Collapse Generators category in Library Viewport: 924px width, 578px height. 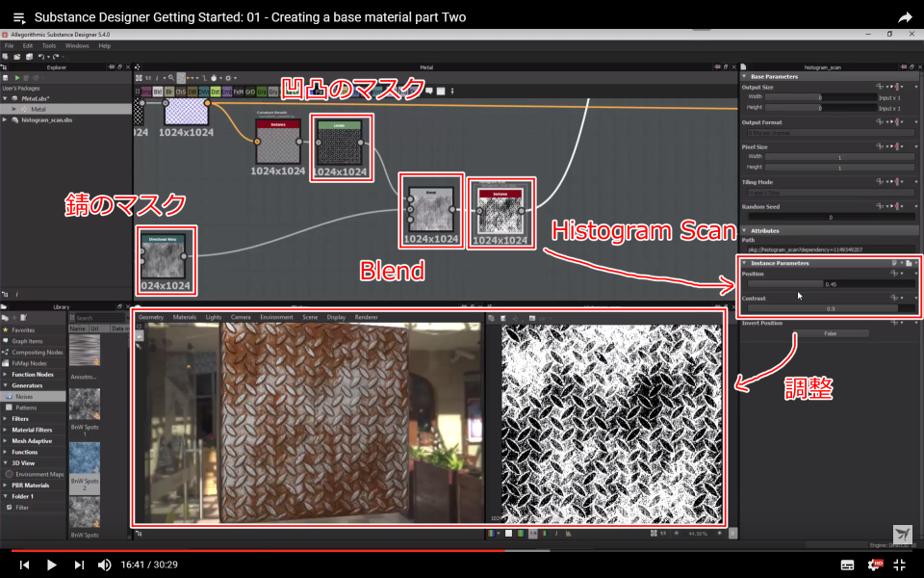(x=6, y=385)
